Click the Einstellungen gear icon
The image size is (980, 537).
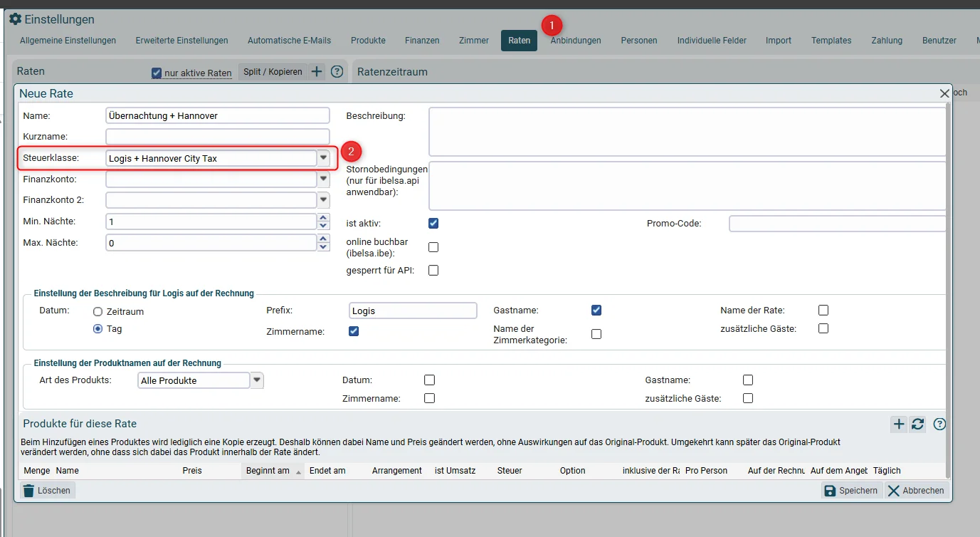point(15,19)
